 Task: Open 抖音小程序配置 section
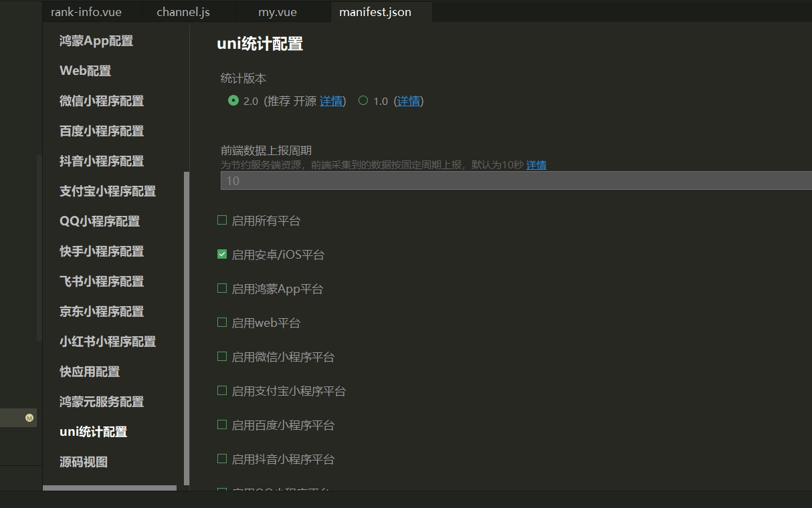pyautogui.click(x=102, y=161)
